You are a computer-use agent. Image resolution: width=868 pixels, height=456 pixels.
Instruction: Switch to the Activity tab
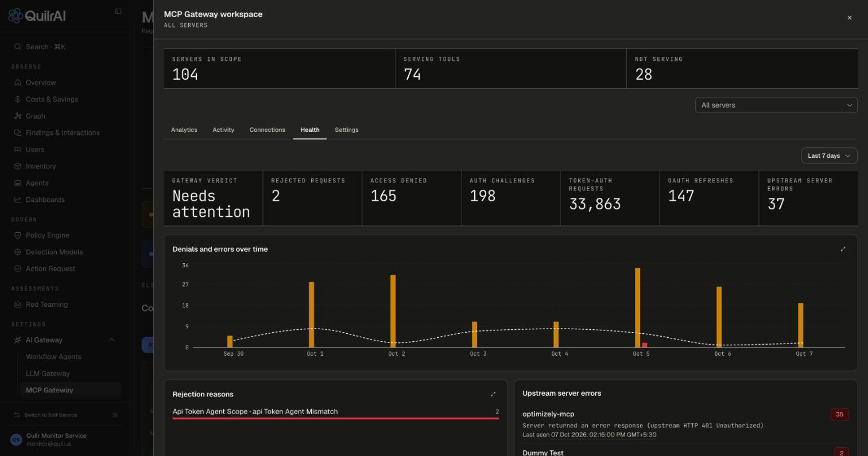click(223, 130)
